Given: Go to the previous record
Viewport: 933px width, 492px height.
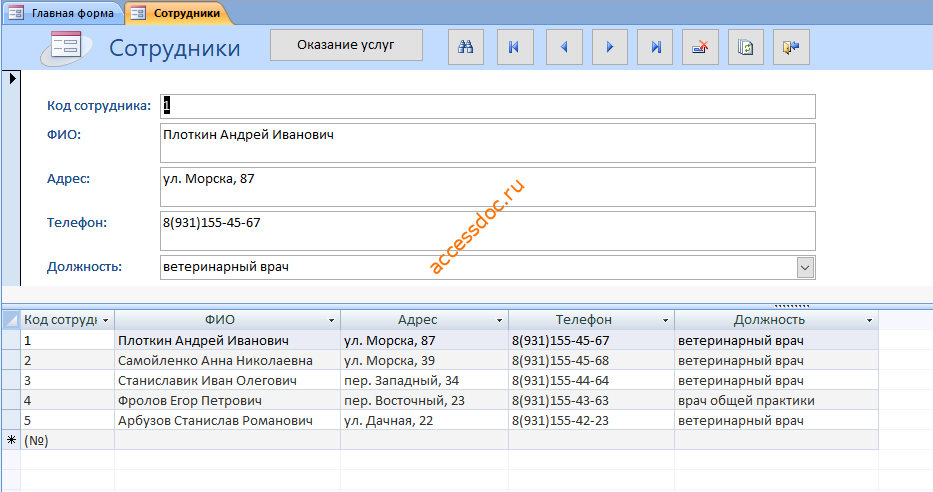Looking at the screenshot, I should 563,47.
